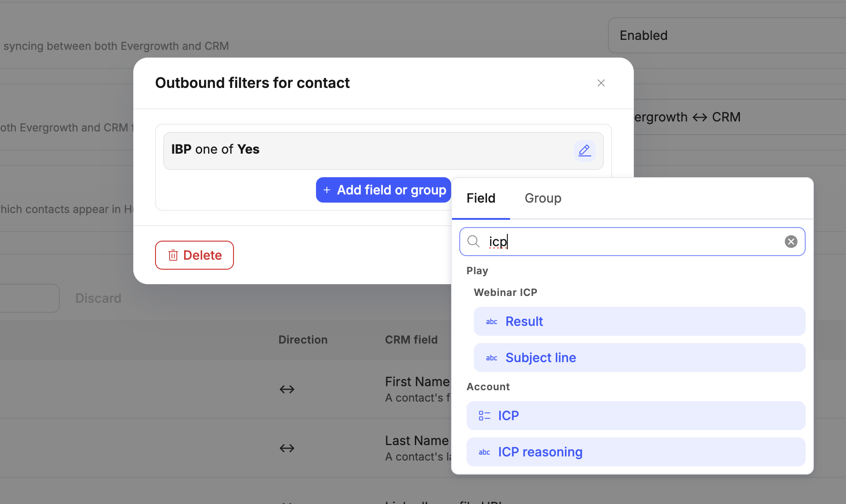Click the trash icon in Delete button
846x504 pixels.
(173, 256)
